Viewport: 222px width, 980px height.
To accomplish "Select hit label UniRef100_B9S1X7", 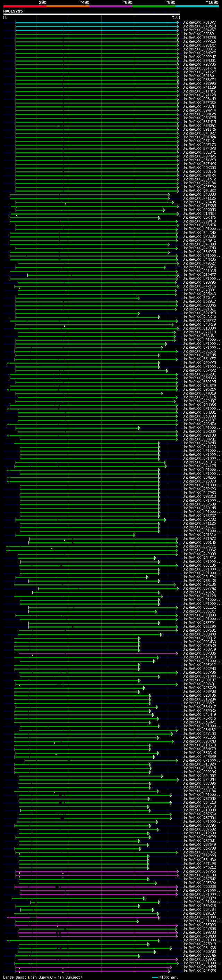I will coord(199,45).
